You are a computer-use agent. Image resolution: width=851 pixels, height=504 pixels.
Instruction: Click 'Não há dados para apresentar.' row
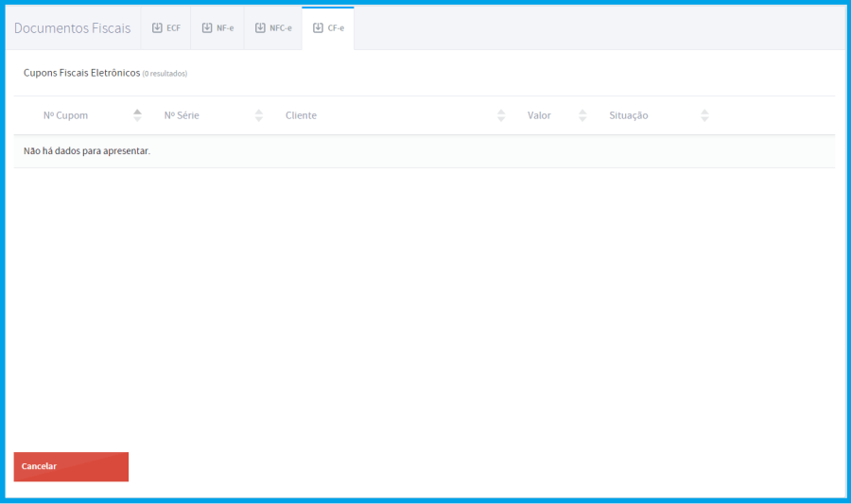pyautogui.click(x=425, y=151)
